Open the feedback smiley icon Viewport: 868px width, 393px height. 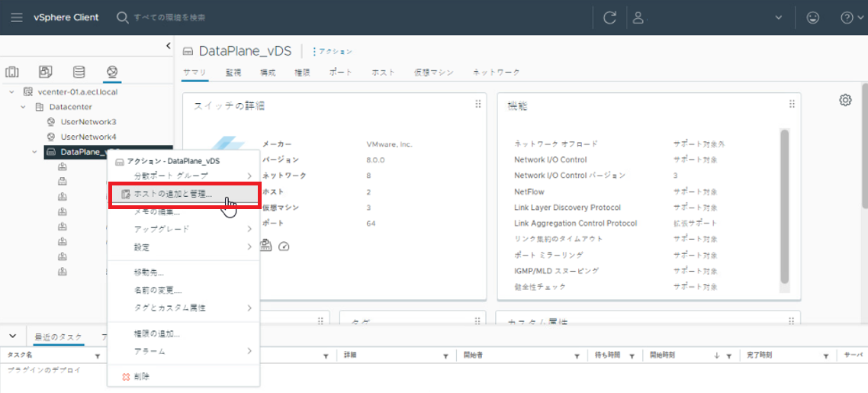[x=813, y=18]
